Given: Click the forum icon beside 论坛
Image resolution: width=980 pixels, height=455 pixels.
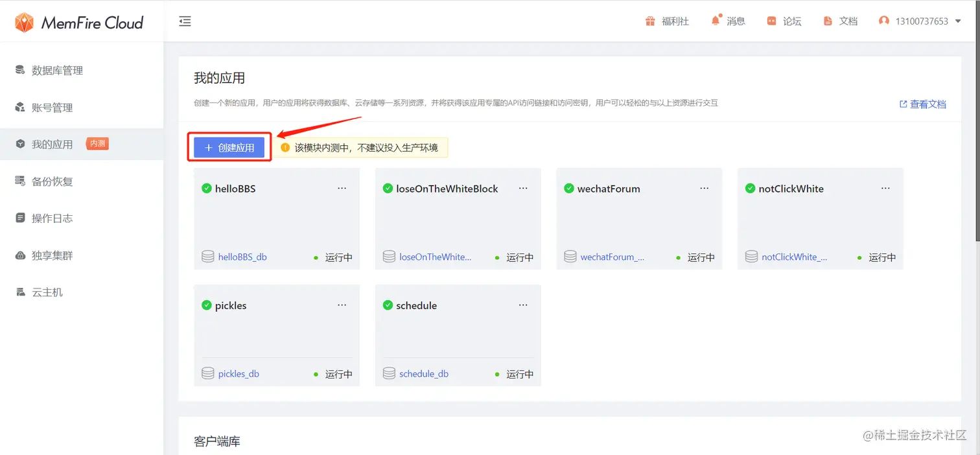Looking at the screenshot, I should 771,21.
